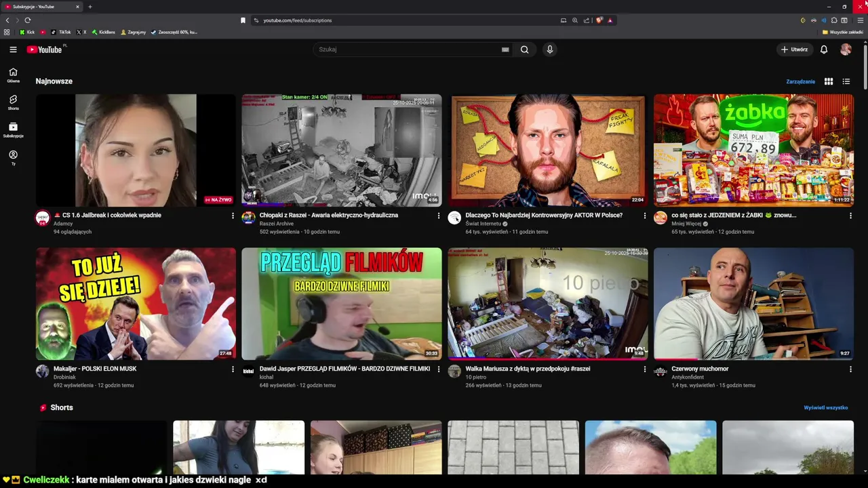
Task: Open the browser extensions puzzle icon
Action: coord(834,20)
